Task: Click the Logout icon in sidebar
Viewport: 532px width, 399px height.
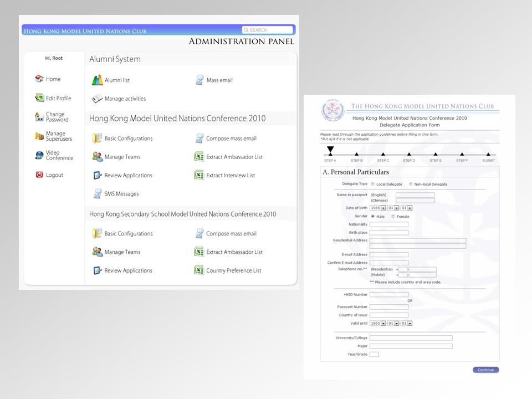Action: 39,175
